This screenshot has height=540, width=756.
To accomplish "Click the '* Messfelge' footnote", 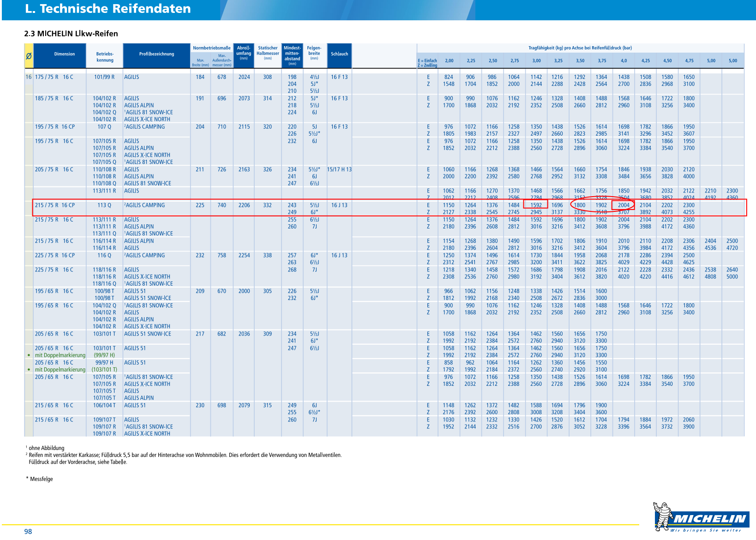I will tap(40, 479).
